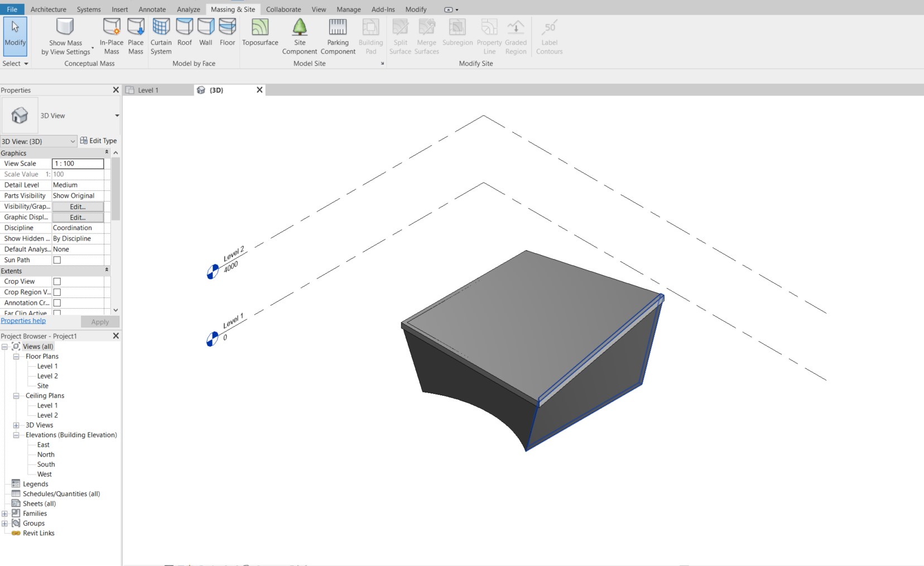This screenshot has width=924, height=566.
Task: Click the View Scale input field
Action: click(x=78, y=164)
